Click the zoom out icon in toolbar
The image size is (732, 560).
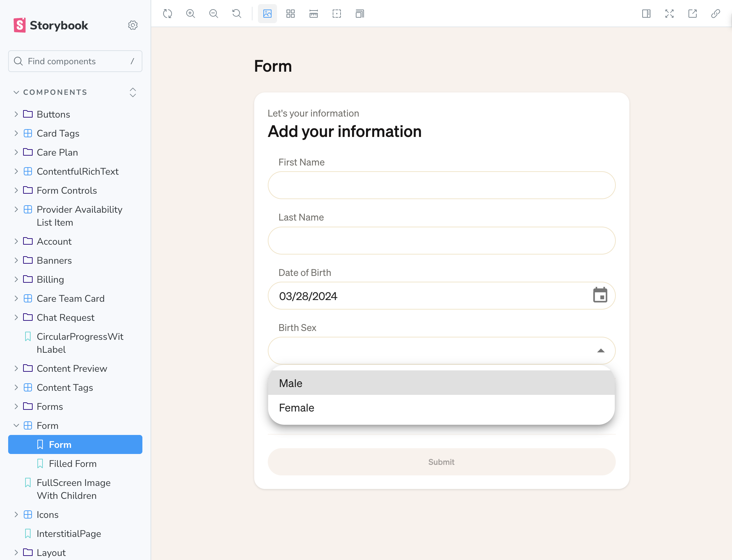(x=213, y=14)
